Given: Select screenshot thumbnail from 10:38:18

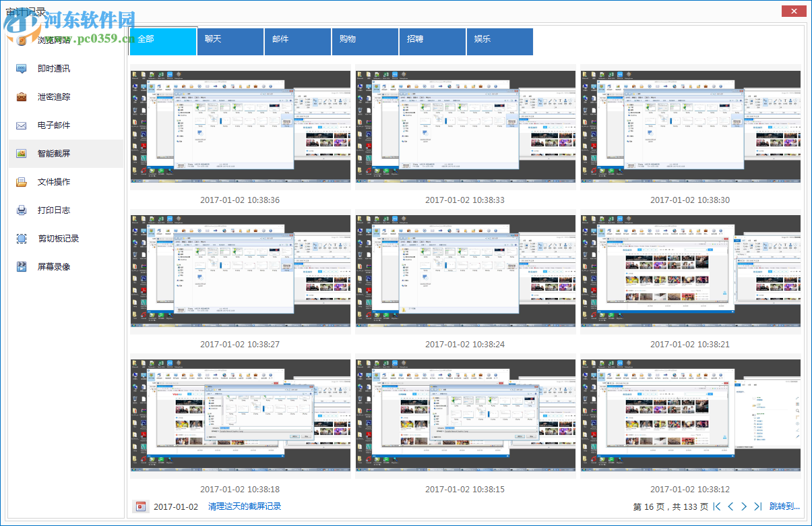Looking at the screenshot, I should [x=241, y=415].
